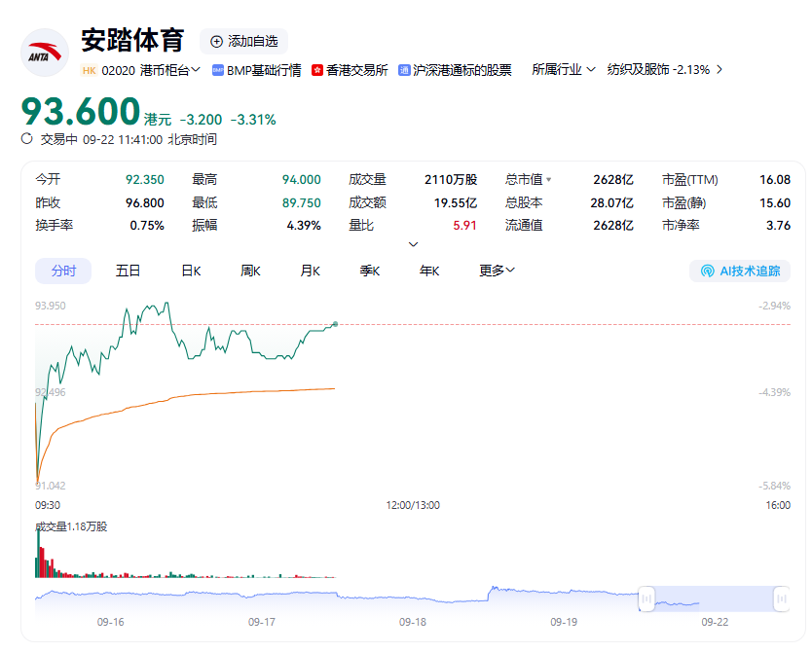Click the HK market tag icon
The height and width of the screenshot is (652, 812).
click(x=89, y=70)
